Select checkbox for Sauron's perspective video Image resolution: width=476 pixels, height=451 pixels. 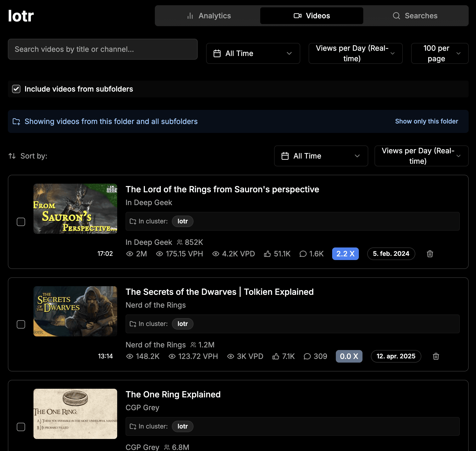(x=21, y=222)
